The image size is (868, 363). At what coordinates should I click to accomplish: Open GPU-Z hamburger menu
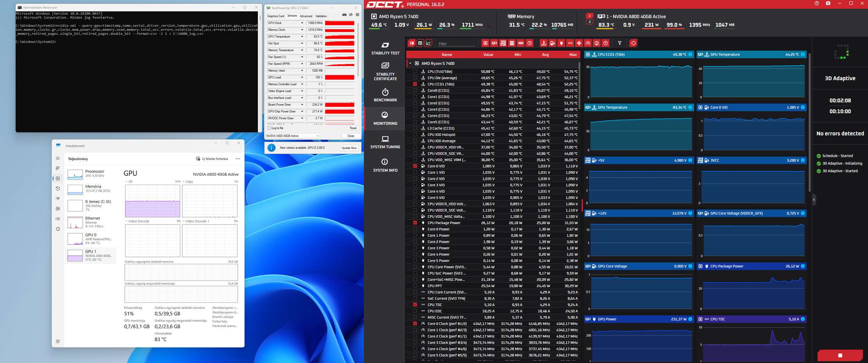click(x=357, y=15)
